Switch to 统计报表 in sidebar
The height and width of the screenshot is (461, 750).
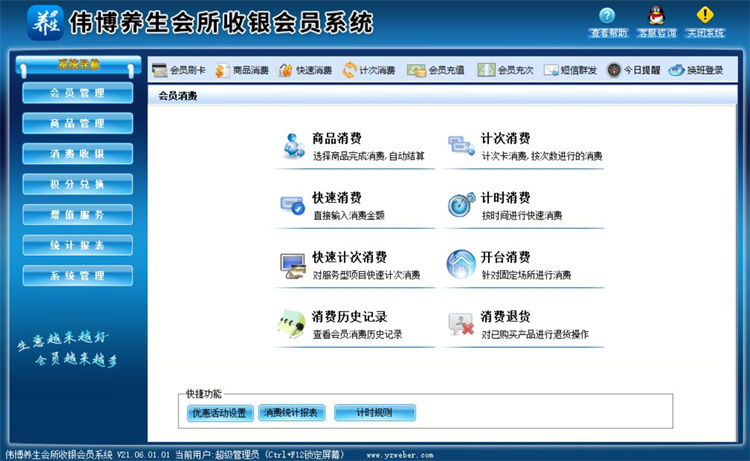pos(77,245)
